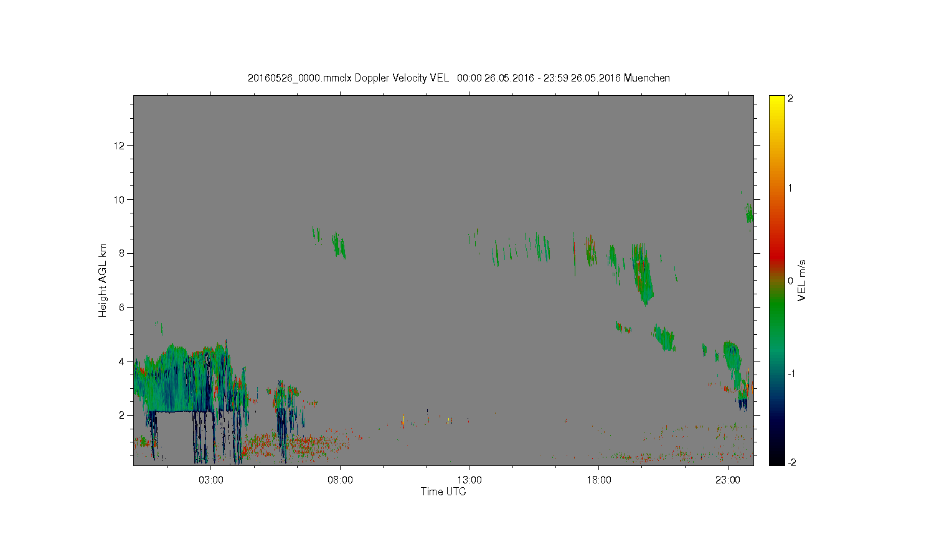Click the 'Height AGL km' y-axis label
Screen dimensions: 934x560
103,280
